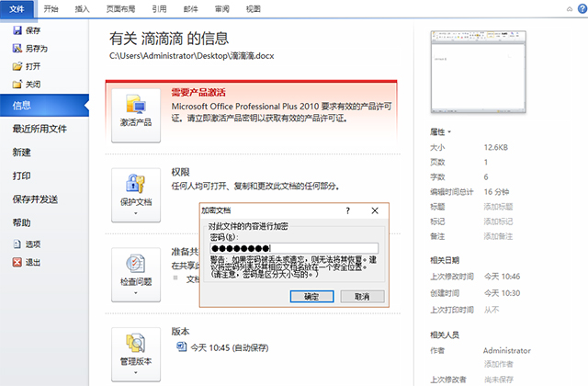Expand the Properties (属性) dropdown
588x386 pixels.
tap(440, 132)
